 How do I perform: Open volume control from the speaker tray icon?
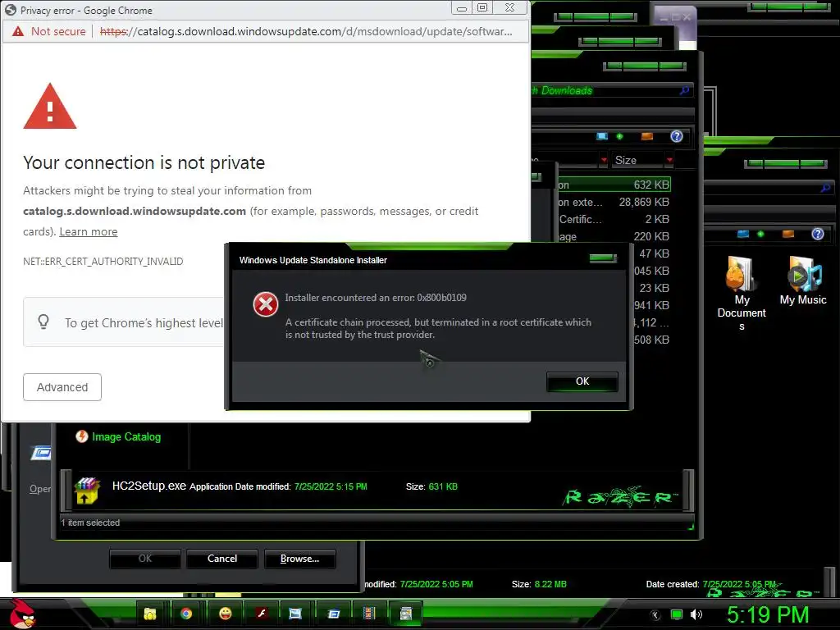coord(696,614)
